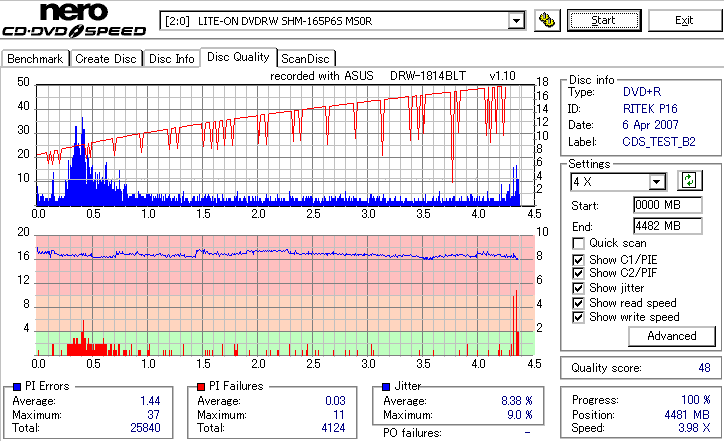This screenshot has height=441, width=724.
Task: Click the refresh icon next to speed dropdown
Action: click(x=689, y=180)
